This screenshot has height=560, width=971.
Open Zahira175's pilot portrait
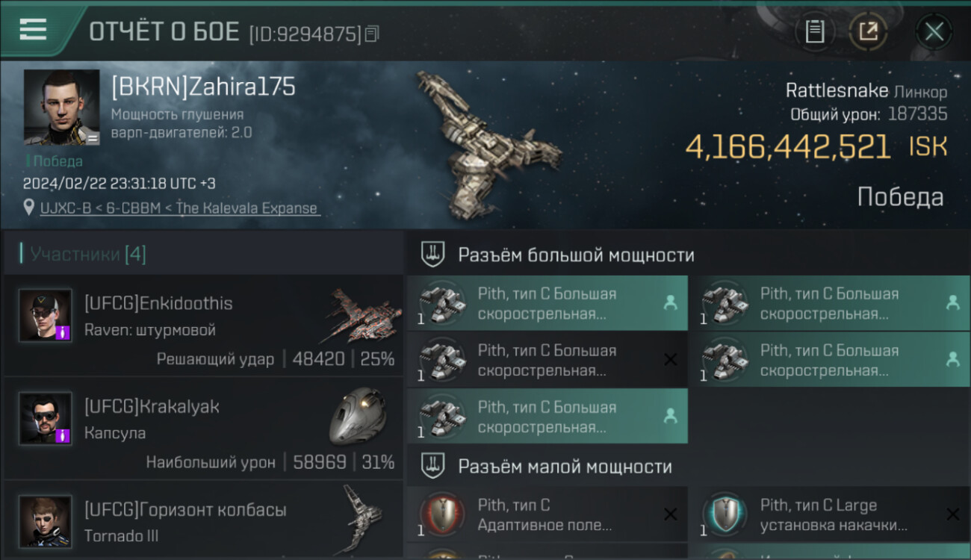(x=61, y=108)
